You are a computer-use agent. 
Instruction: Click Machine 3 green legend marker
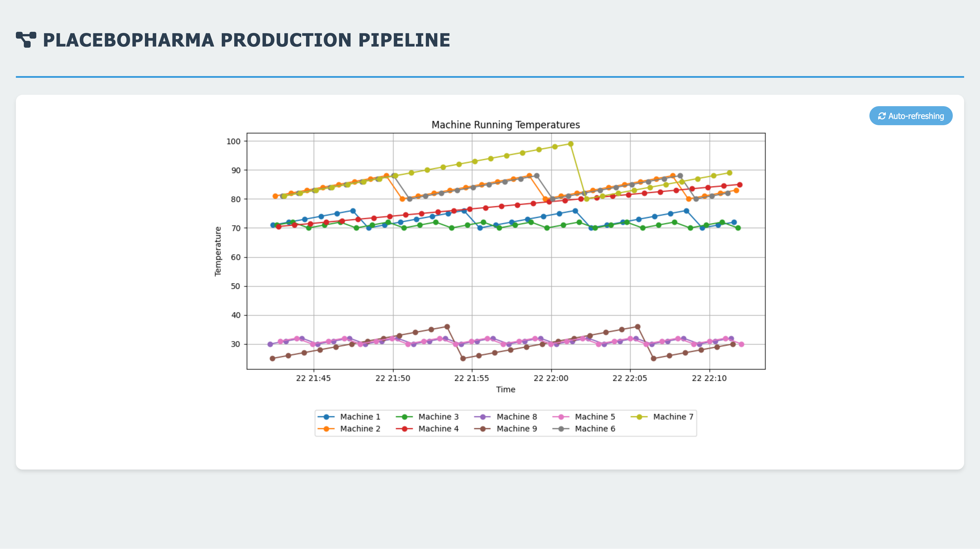[x=404, y=417]
